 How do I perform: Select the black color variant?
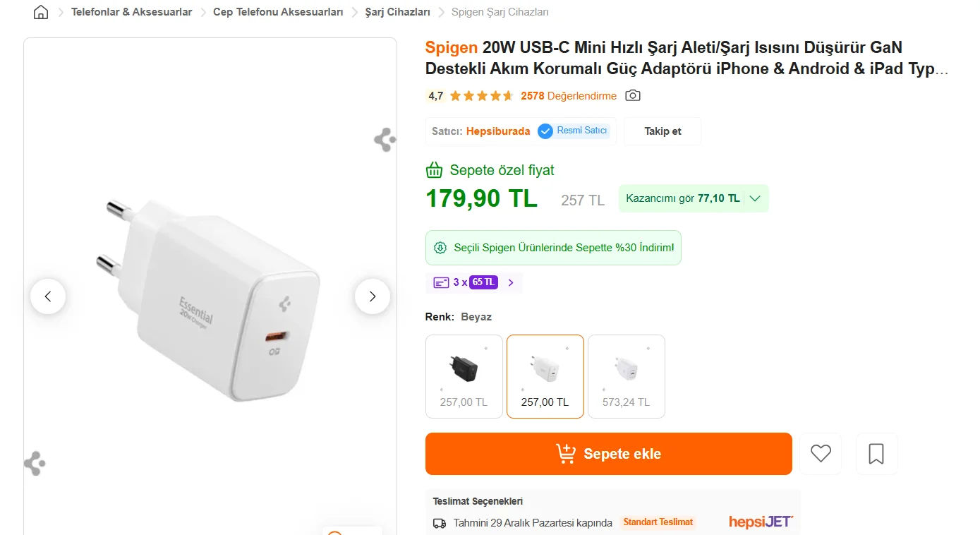coord(464,376)
